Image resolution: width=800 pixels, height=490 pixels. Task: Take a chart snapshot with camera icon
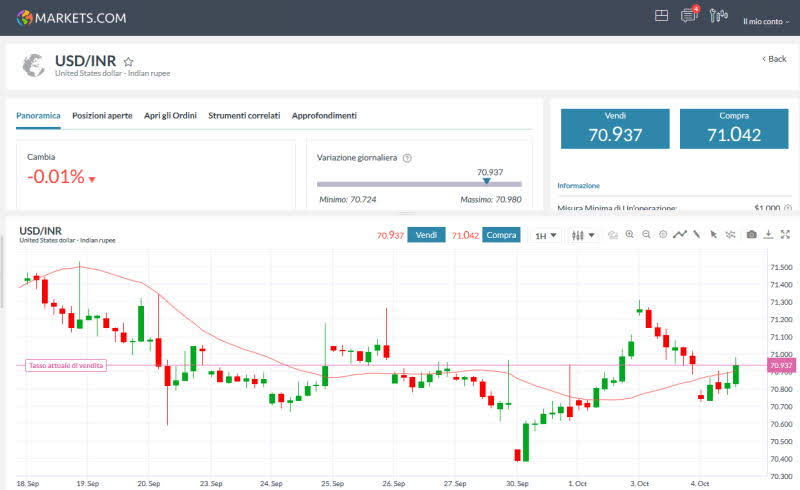(752, 235)
